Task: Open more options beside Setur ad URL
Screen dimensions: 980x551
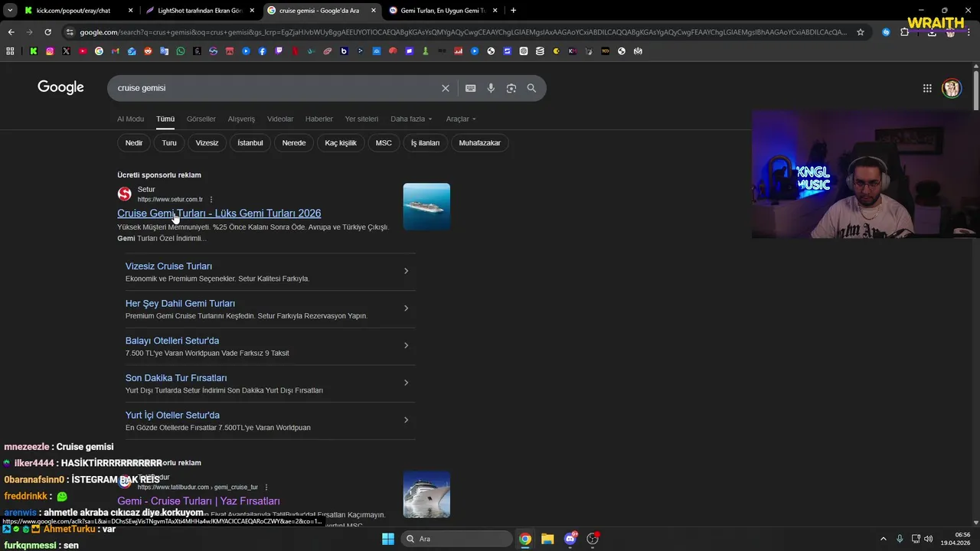Action: tap(211, 200)
